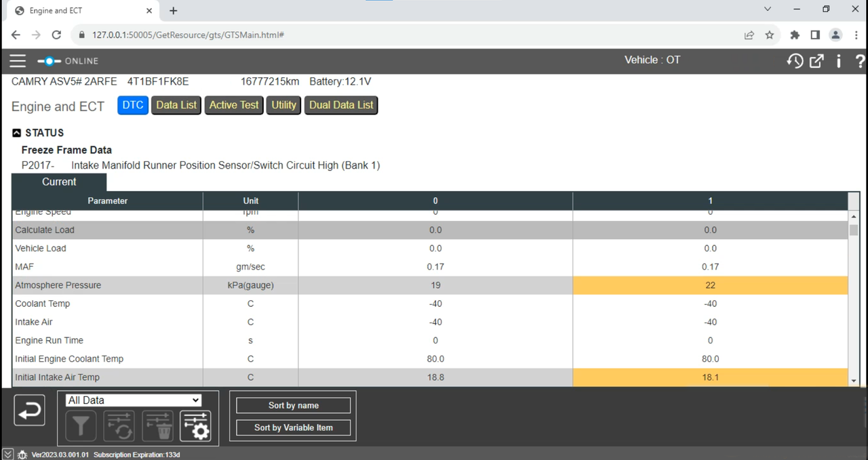Select the Current freeze frame tab
Image resolution: width=868 pixels, height=460 pixels.
[x=59, y=182]
